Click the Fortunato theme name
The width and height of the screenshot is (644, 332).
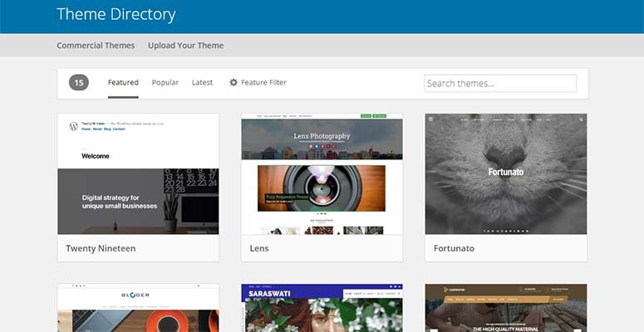pos(454,248)
